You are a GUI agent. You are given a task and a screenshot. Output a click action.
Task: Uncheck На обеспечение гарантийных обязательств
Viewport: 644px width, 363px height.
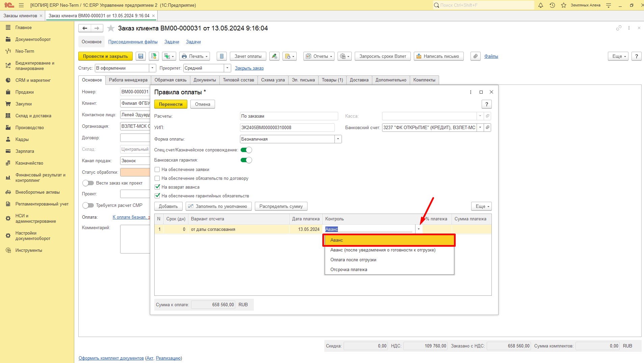pos(157,196)
